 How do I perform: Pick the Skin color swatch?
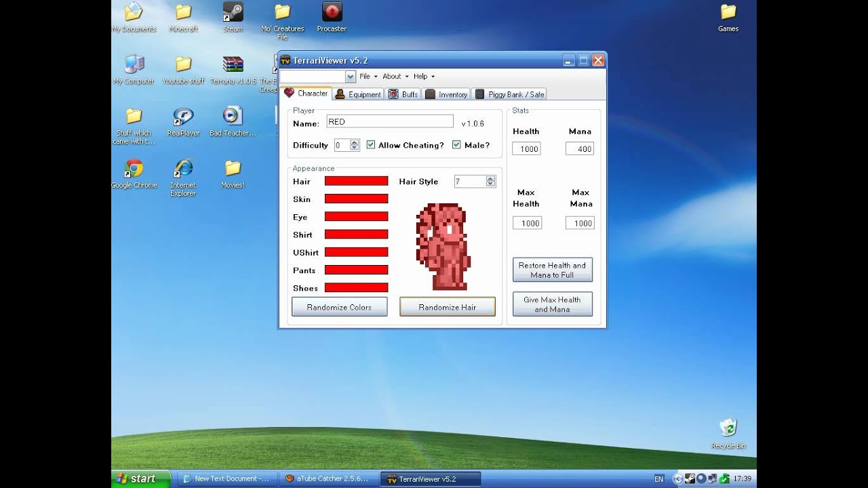pyautogui.click(x=356, y=199)
